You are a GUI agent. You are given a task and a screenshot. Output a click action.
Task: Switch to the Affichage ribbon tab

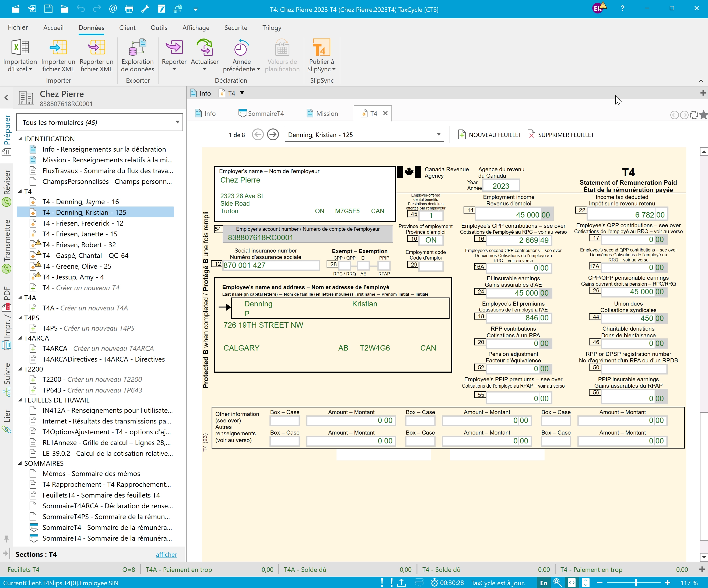coord(196,28)
